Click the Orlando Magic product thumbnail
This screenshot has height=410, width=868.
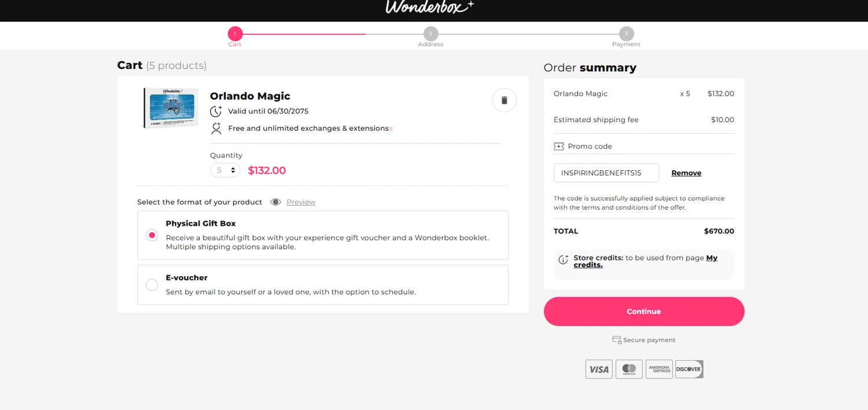click(171, 108)
